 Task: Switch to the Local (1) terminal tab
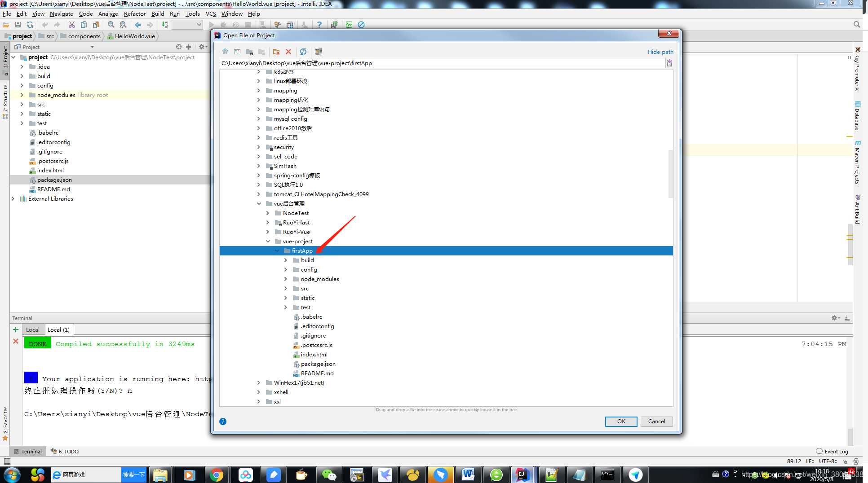click(58, 330)
